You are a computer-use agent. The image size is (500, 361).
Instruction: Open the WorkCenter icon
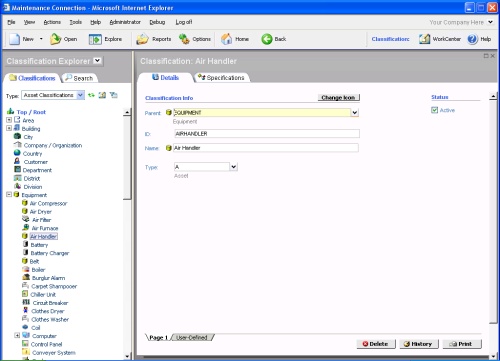pos(424,39)
